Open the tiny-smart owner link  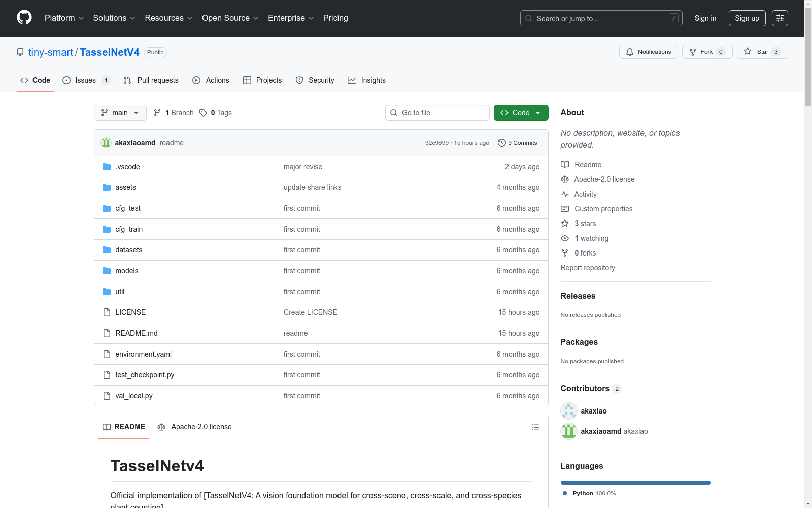(51, 52)
